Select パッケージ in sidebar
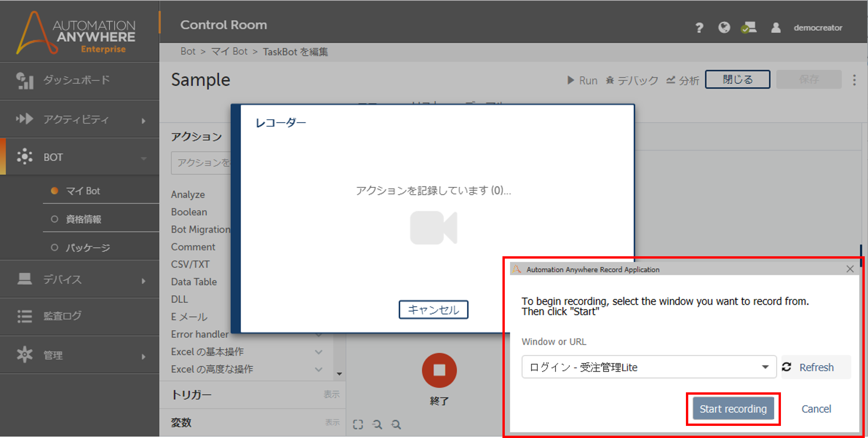This screenshot has width=868, height=438. tap(88, 248)
